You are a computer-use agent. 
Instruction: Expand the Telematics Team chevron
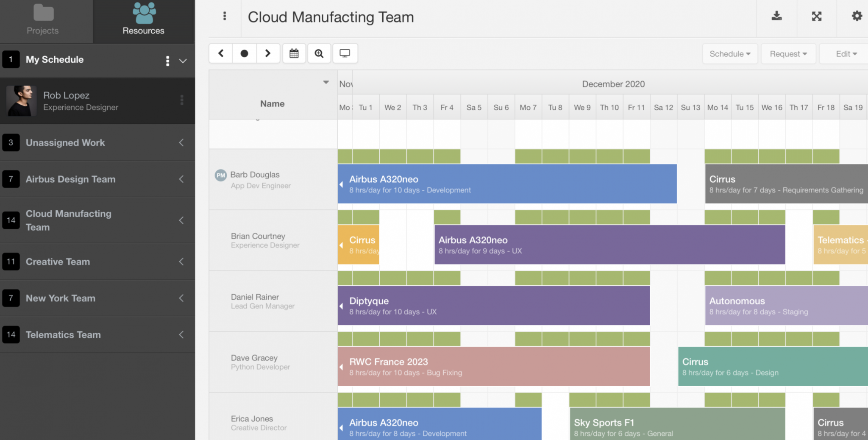pyautogui.click(x=181, y=334)
